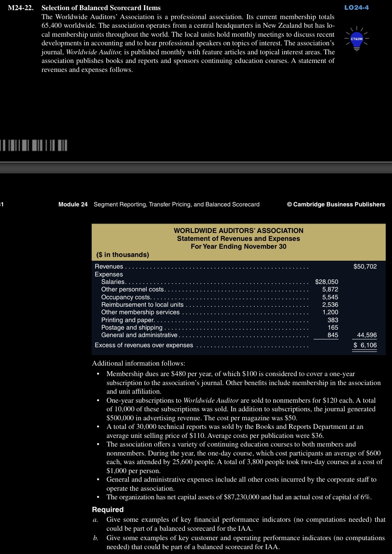Viewport: 392px width, 554px height.
Task: Click the barcode graphic on the left
Action: coord(34,146)
